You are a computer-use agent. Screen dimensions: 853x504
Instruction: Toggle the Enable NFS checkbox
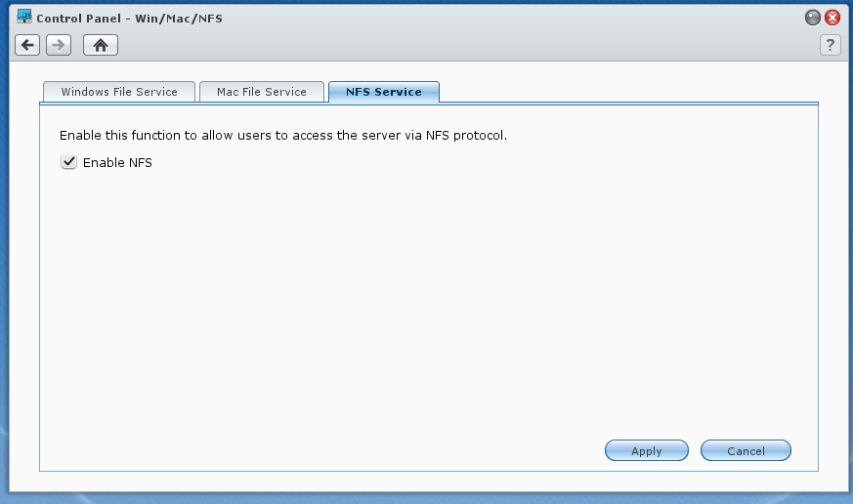click(68, 162)
